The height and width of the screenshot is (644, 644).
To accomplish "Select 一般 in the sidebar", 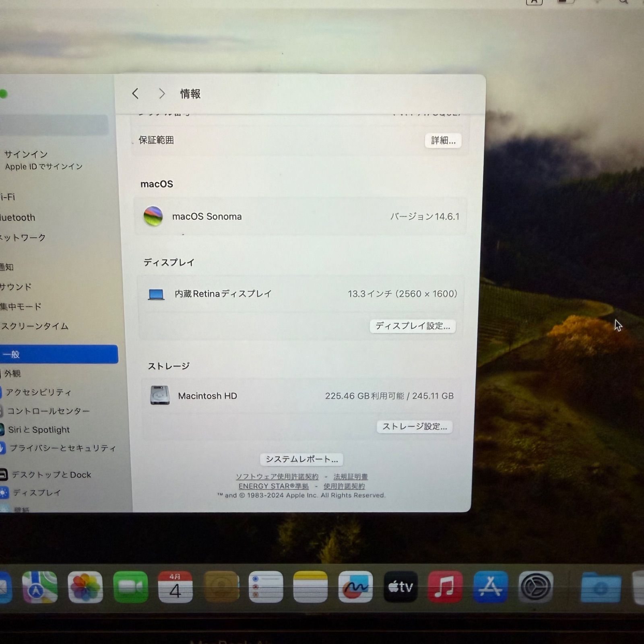I will point(59,354).
